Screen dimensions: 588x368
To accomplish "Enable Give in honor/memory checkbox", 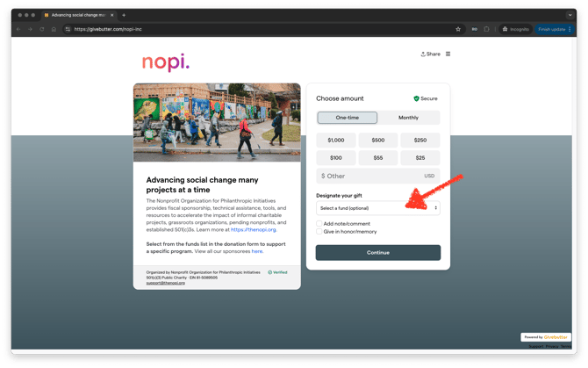I will (319, 232).
